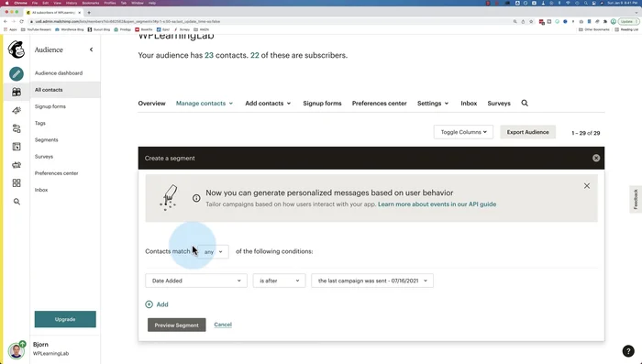Viewport: 642px width, 364px height.
Task: Open the Chrome History menu
Action: [72, 3]
